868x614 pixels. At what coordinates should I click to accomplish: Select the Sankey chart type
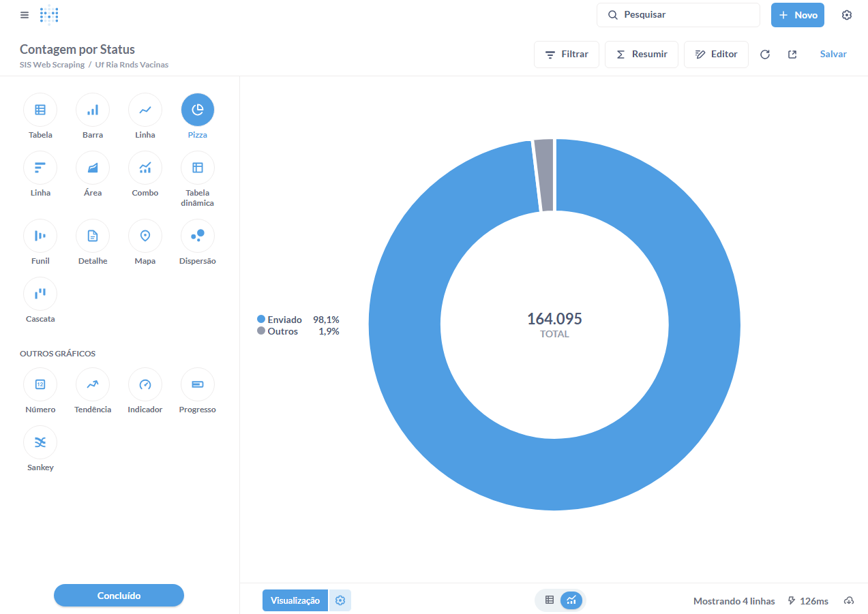(x=40, y=442)
